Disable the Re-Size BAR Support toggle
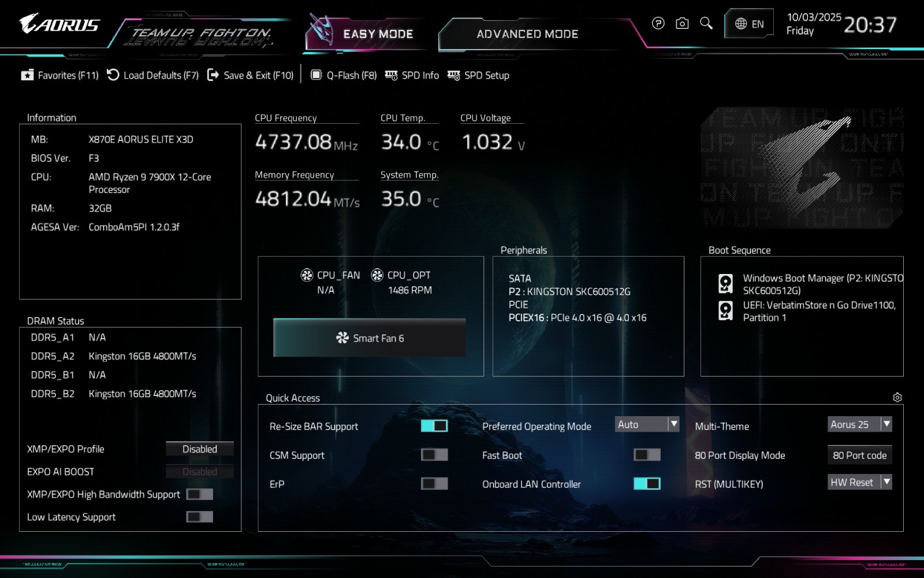 (x=434, y=426)
